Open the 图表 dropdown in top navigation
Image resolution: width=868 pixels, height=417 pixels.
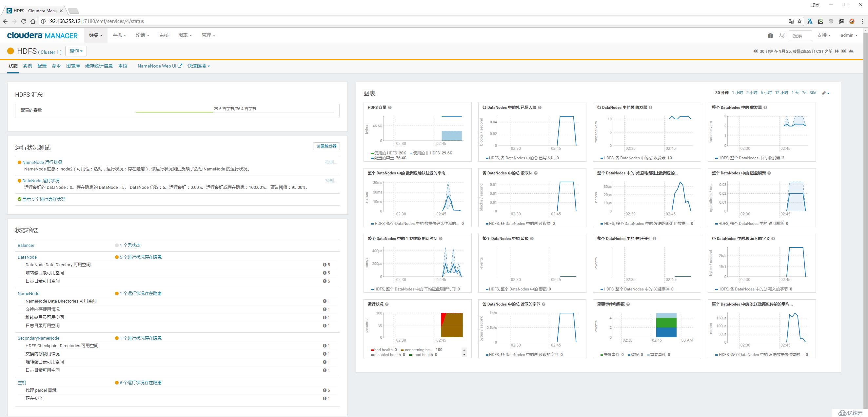tap(185, 35)
